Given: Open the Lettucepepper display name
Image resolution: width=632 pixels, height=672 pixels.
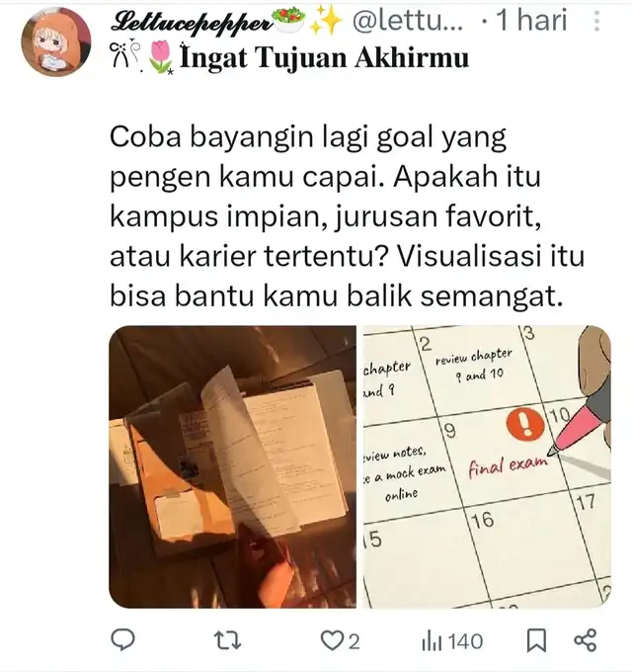Looking at the screenshot, I should tap(191, 21).
